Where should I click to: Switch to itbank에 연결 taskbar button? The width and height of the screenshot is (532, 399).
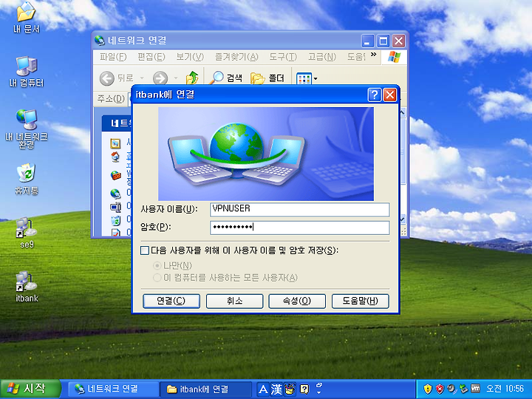[206, 389]
